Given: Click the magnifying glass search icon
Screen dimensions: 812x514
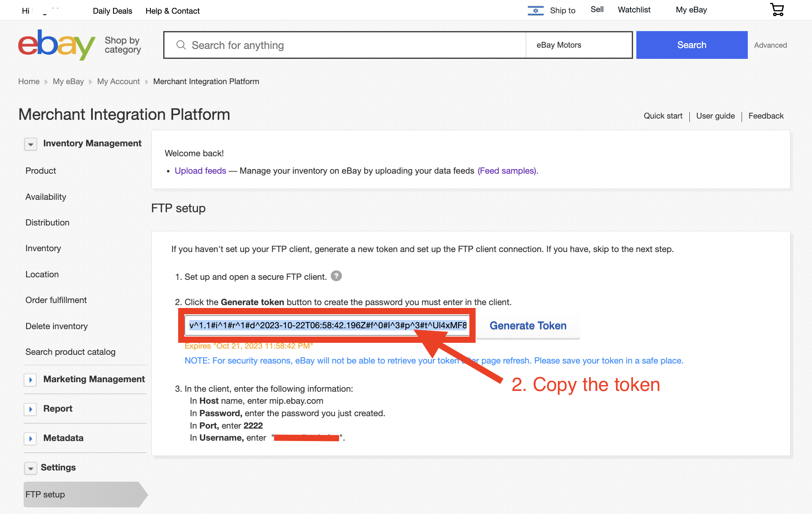Looking at the screenshot, I should [181, 45].
